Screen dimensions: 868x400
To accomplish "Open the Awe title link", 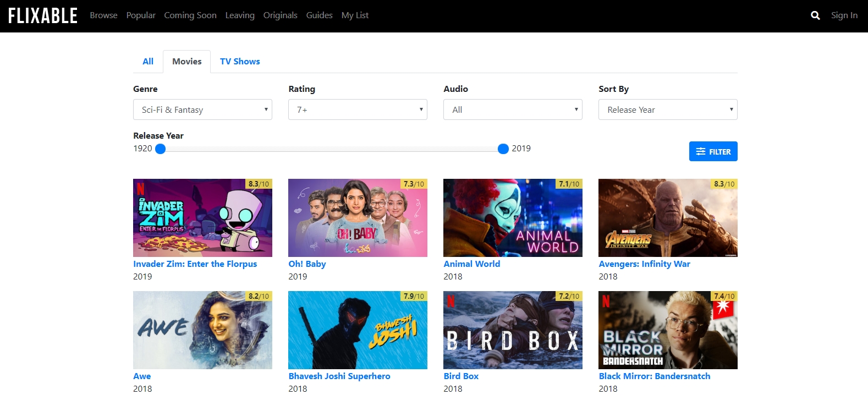I will tap(142, 376).
